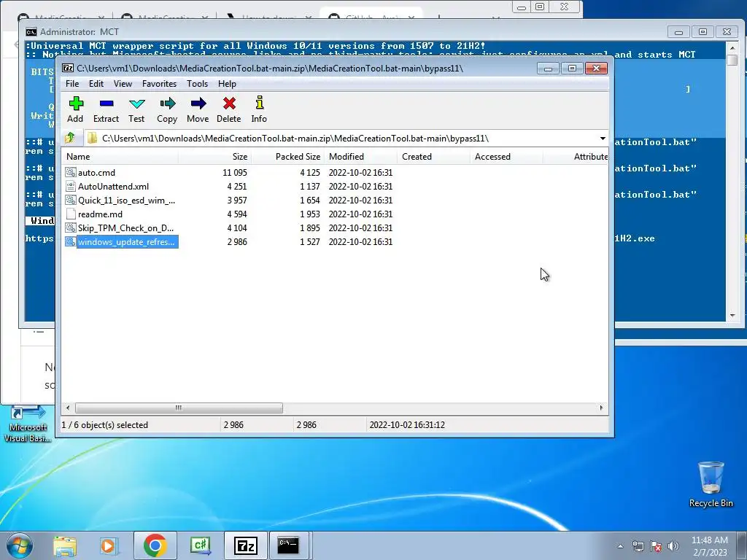Open the Edit menu
The width and height of the screenshot is (747, 560).
tap(96, 83)
